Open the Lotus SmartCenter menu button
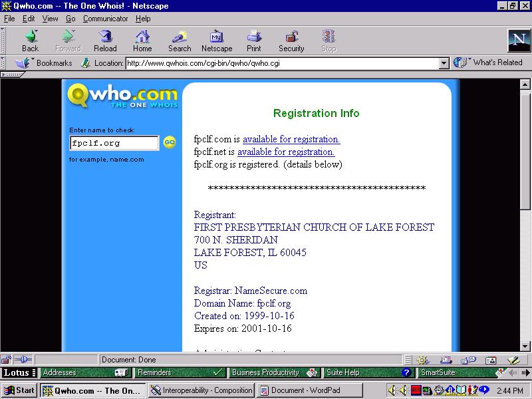The height and width of the screenshot is (399, 532). (x=19, y=372)
